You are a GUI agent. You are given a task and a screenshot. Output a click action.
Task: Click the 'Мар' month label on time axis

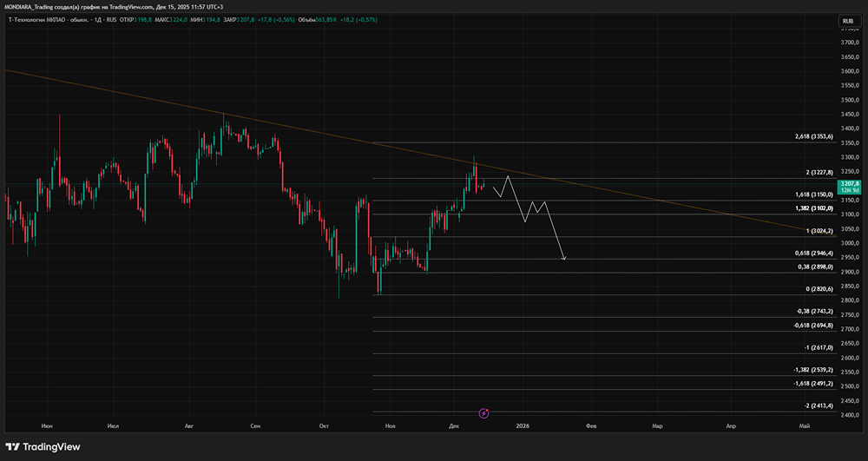(657, 426)
